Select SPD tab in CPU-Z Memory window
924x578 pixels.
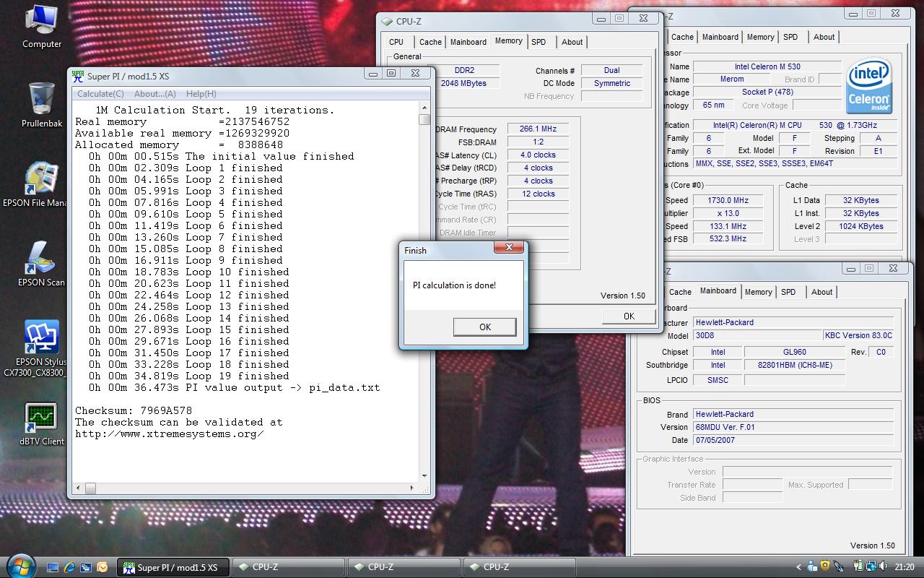coord(539,42)
